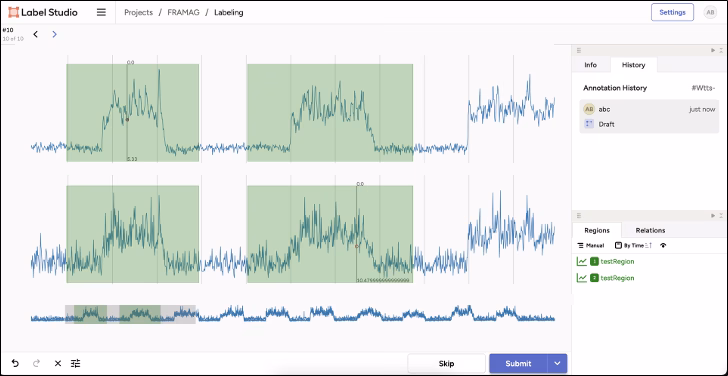Click the Settings button
The height and width of the screenshot is (376, 728).
coord(672,13)
